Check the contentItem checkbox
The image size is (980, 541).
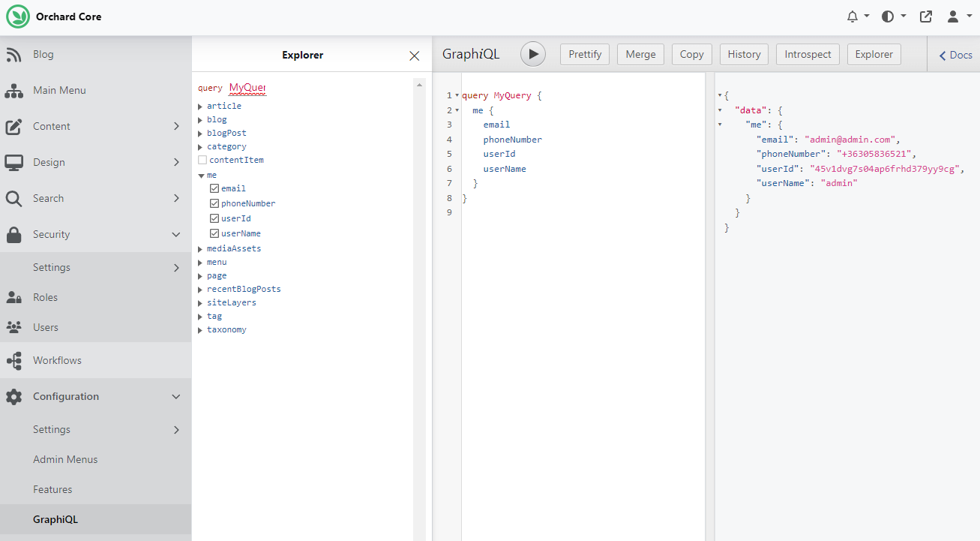coord(202,160)
